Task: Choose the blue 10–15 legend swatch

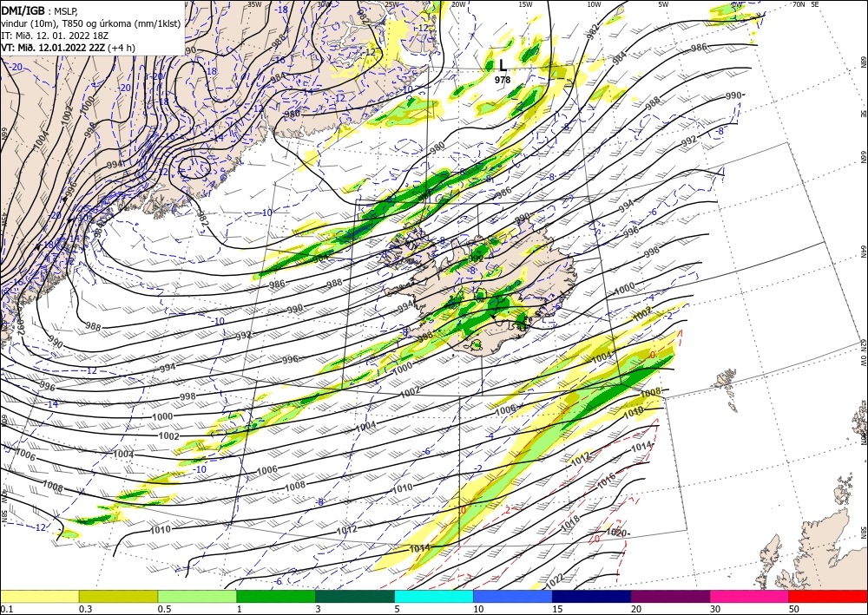Action: click(513, 596)
